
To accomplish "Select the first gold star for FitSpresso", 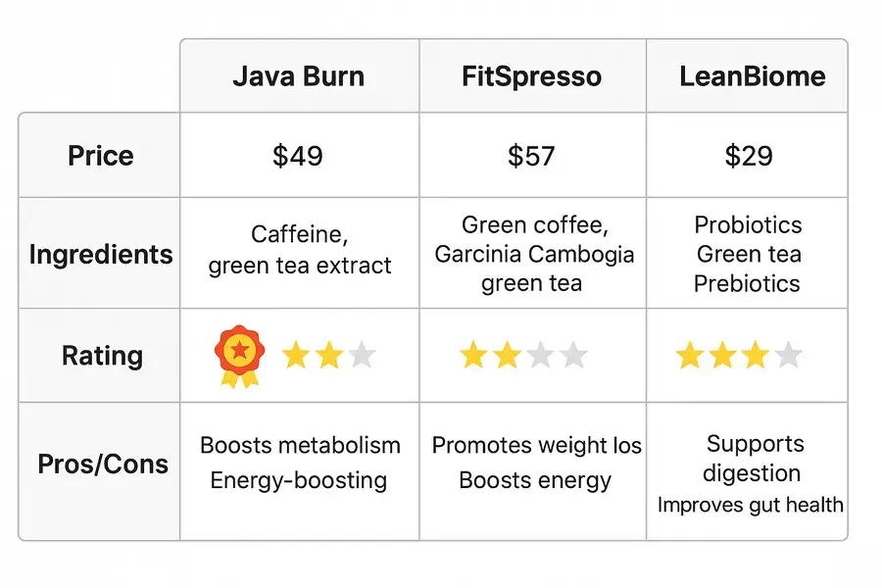I will click(x=474, y=355).
